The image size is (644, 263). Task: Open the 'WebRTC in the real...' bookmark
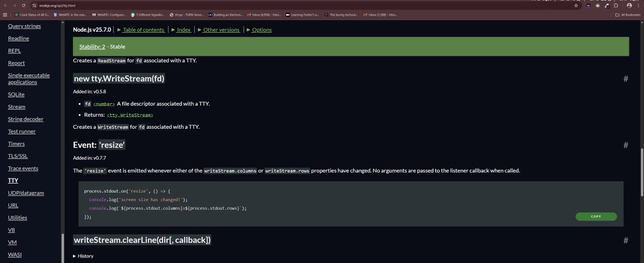coord(70,14)
